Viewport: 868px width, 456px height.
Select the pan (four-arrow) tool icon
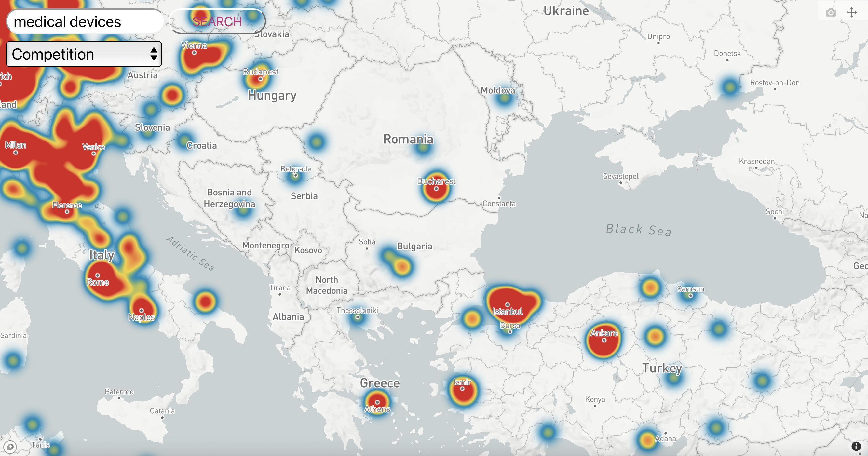851,13
